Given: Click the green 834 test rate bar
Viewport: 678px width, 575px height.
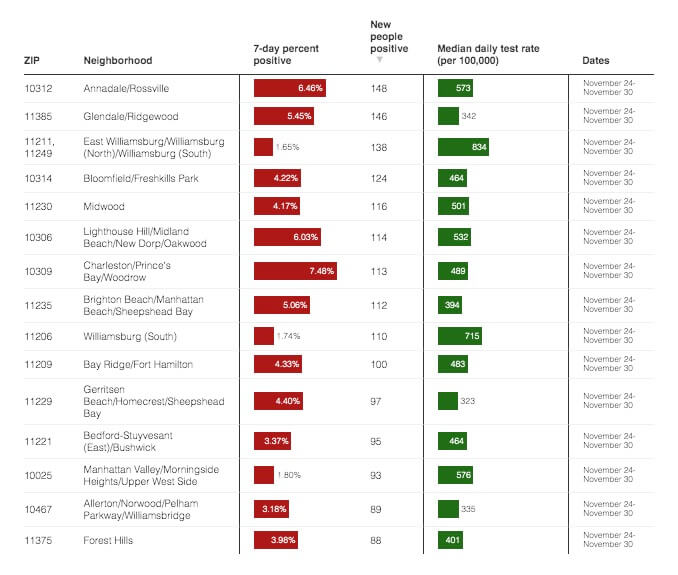Looking at the screenshot, I should point(464,147).
